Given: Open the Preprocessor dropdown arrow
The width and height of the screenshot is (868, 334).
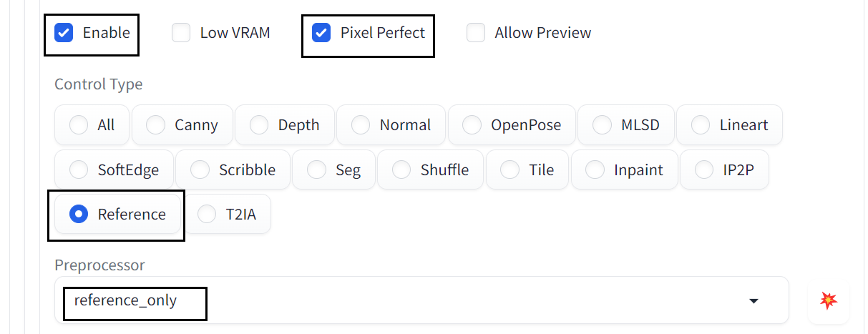Looking at the screenshot, I should (754, 301).
